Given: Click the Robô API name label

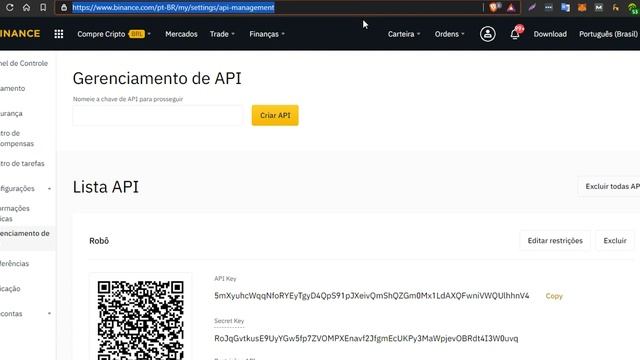Looking at the screenshot, I should click(99, 241).
